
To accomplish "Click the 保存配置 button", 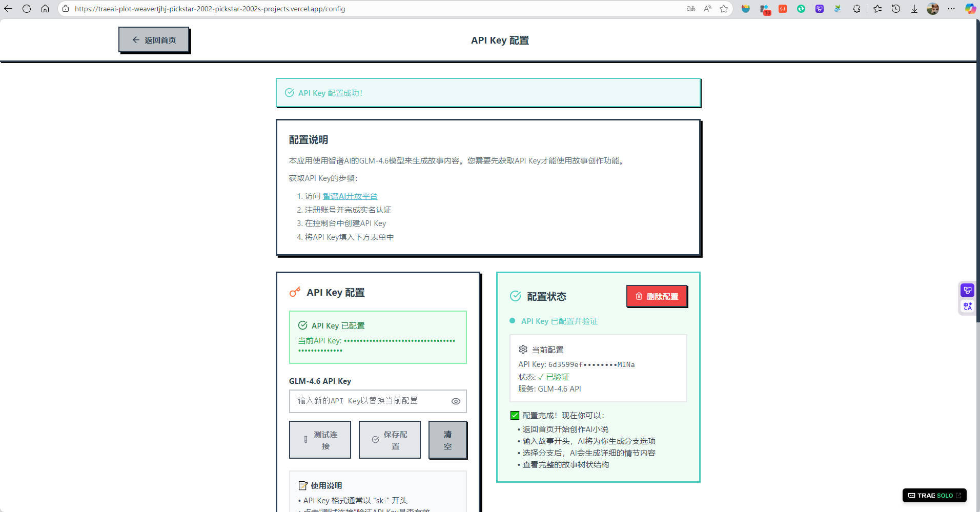I will point(390,439).
